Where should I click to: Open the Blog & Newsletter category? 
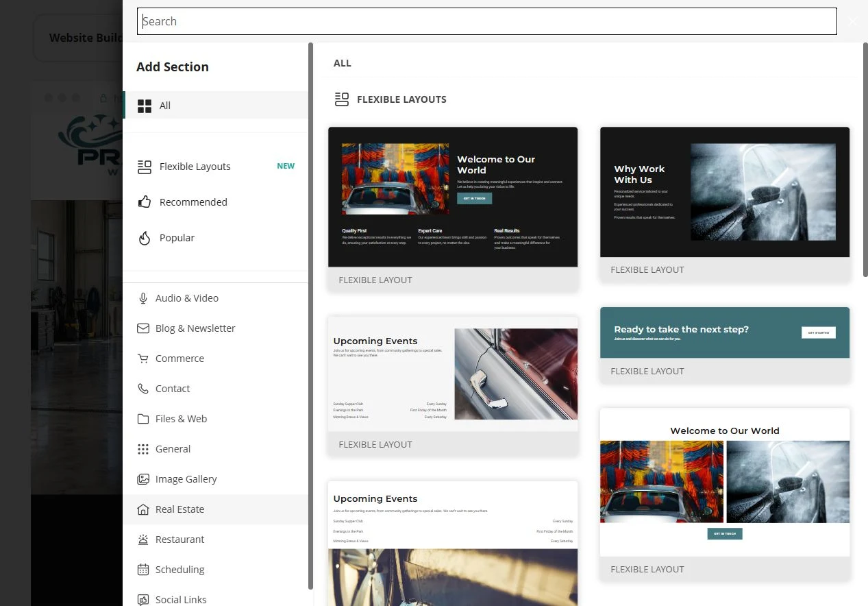[x=216, y=328]
